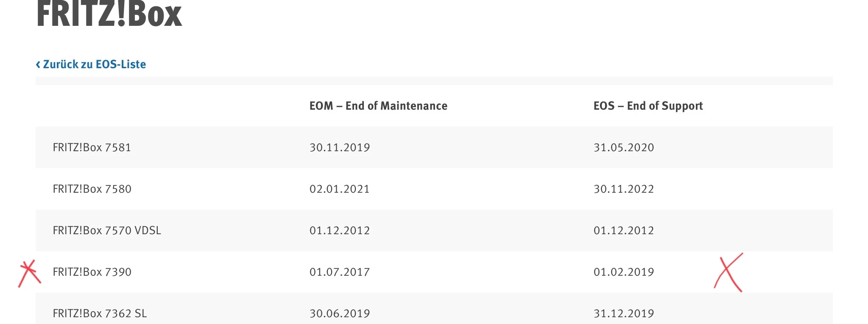Click the 'Zurück zu EOS-Liste' link

(94, 64)
